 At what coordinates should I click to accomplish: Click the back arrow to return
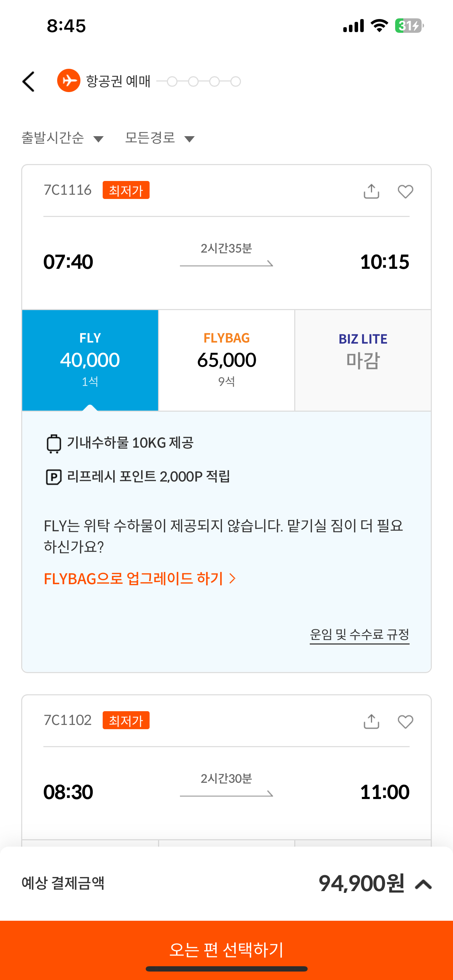pyautogui.click(x=29, y=81)
